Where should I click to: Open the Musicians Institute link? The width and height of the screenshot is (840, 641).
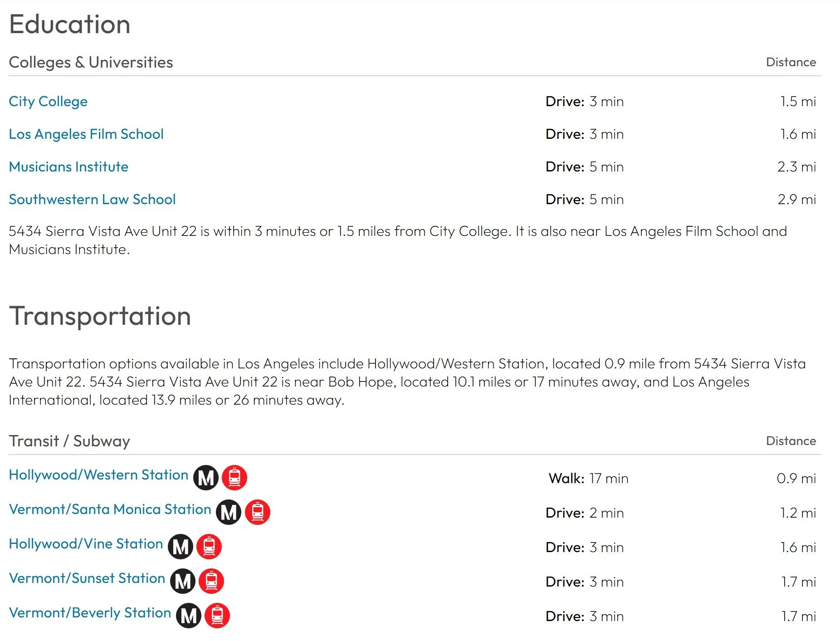pos(68,166)
